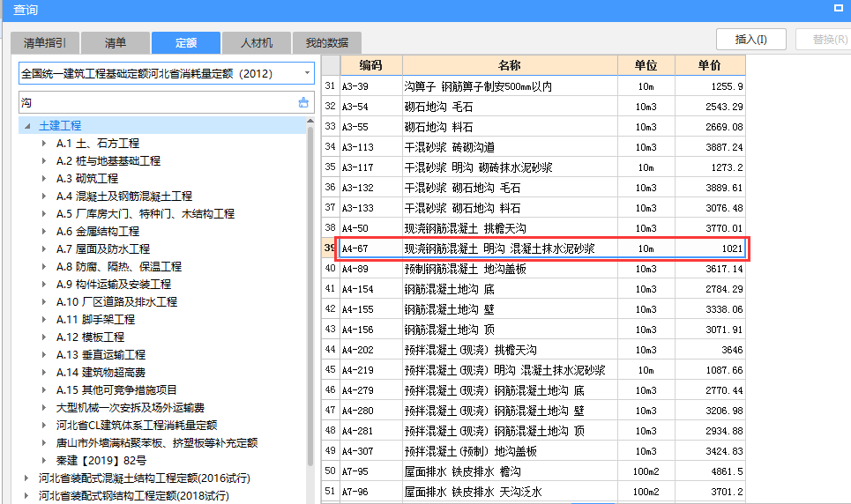Click the 单位 column header
851x504 pixels.
[646, 66]
